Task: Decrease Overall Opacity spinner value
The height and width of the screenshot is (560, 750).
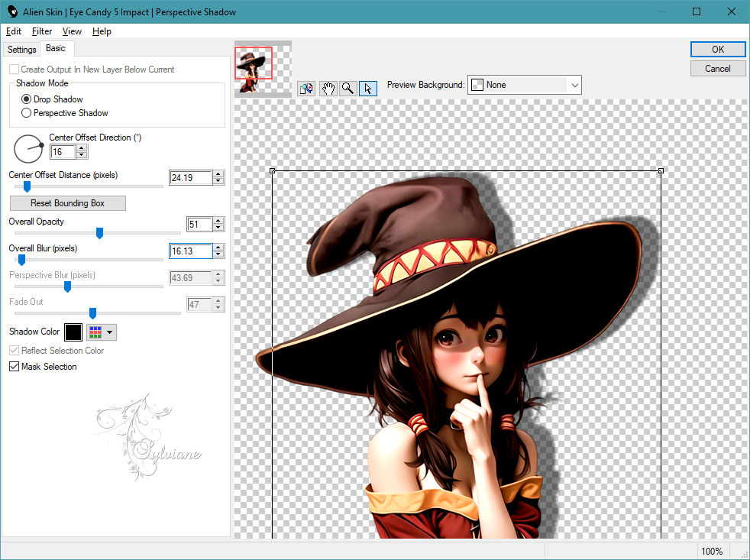Action: (218, 228)
